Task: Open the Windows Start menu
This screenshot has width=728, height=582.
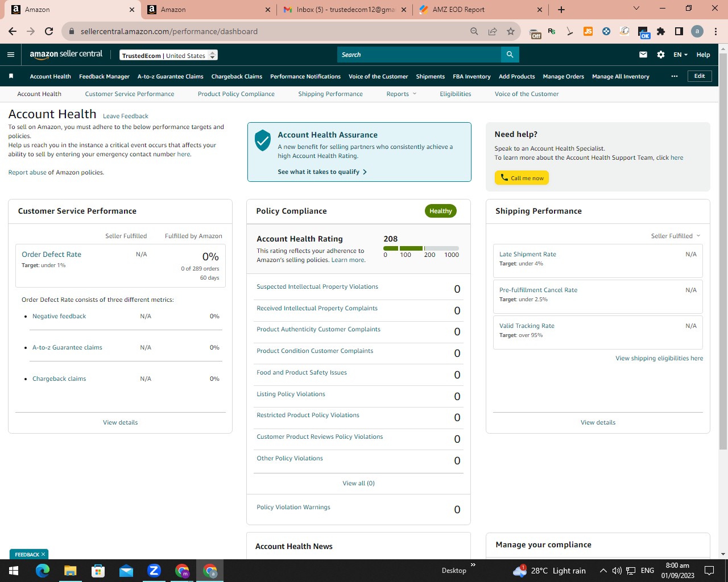Action: pyautogui.click(x=14, y=571)
